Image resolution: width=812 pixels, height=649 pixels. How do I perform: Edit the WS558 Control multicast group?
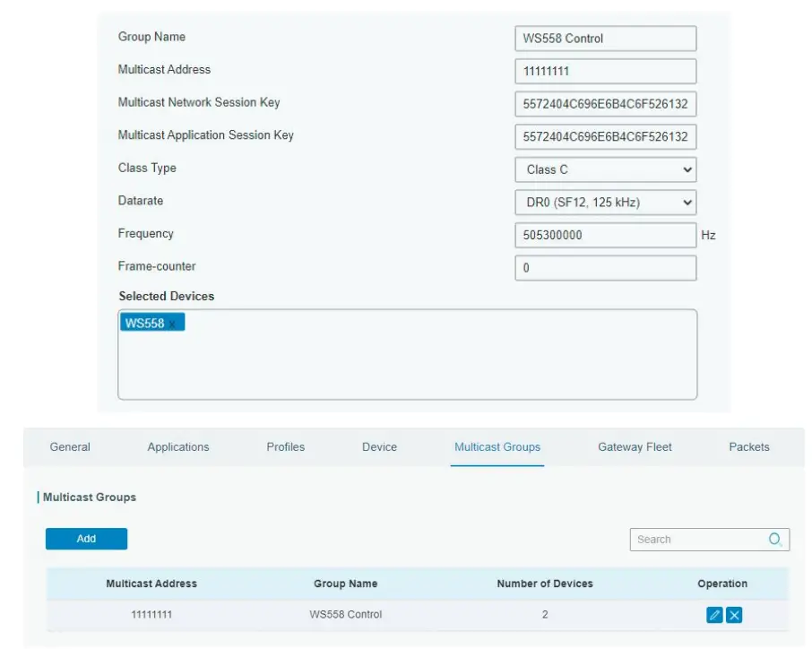714,615
